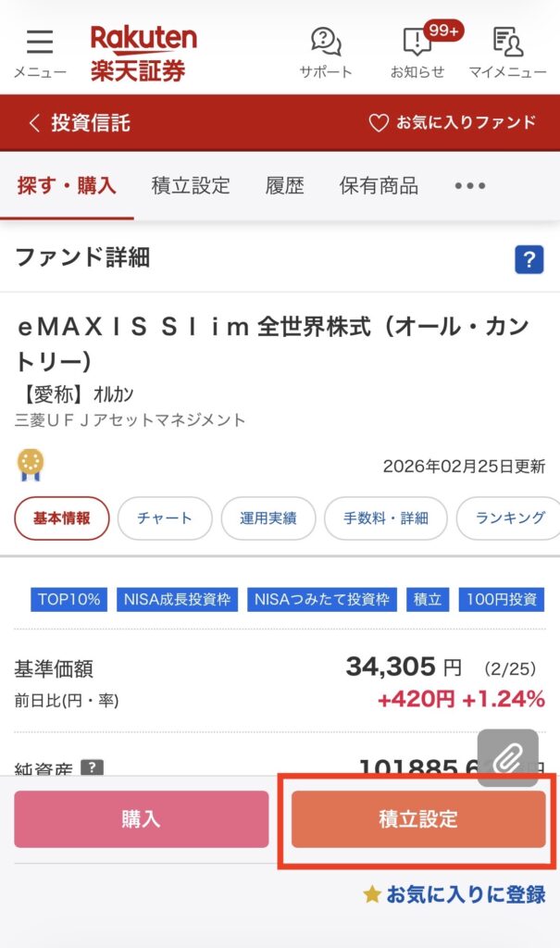Open the hamburger menu
Image resolution: width=560 pixels, height=948 pixels.
[39, 52]
